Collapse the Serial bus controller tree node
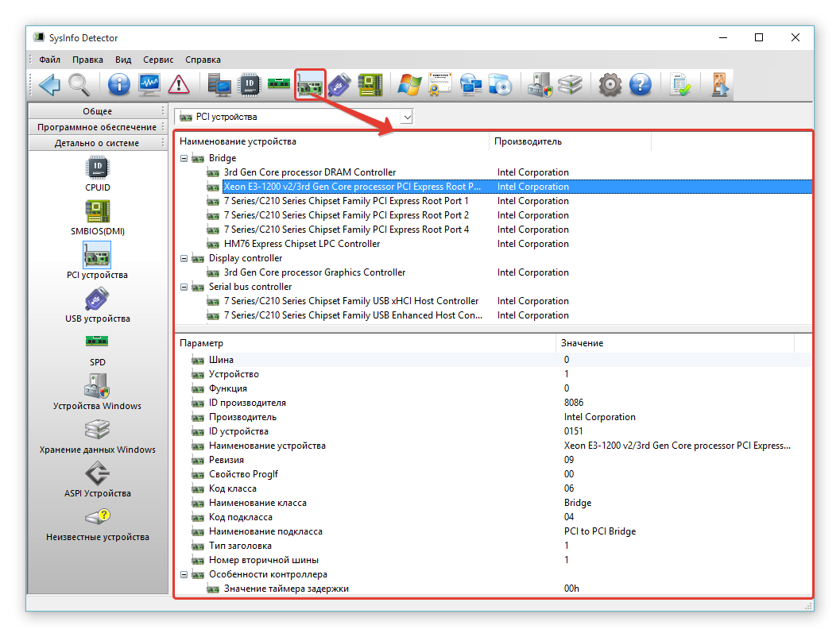Viewport: 840px width, 637px height. tap(184, 287)
